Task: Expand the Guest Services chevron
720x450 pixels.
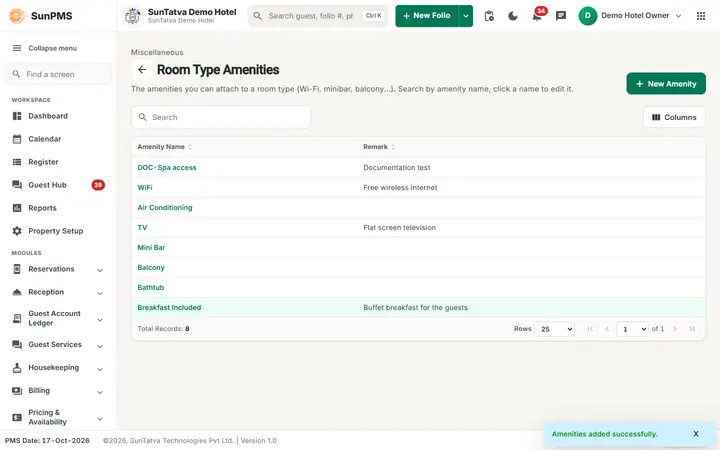Action: click(x=100, y=346)
